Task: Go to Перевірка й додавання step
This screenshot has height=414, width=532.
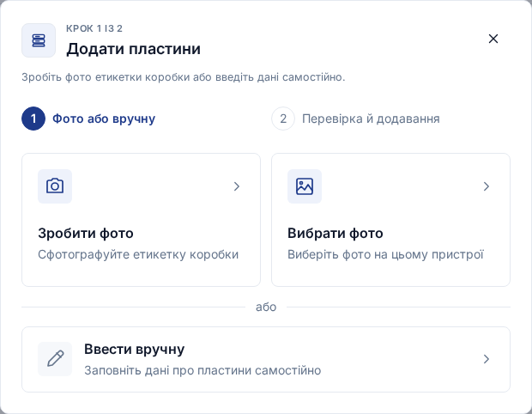Action: tap(371, 119)
